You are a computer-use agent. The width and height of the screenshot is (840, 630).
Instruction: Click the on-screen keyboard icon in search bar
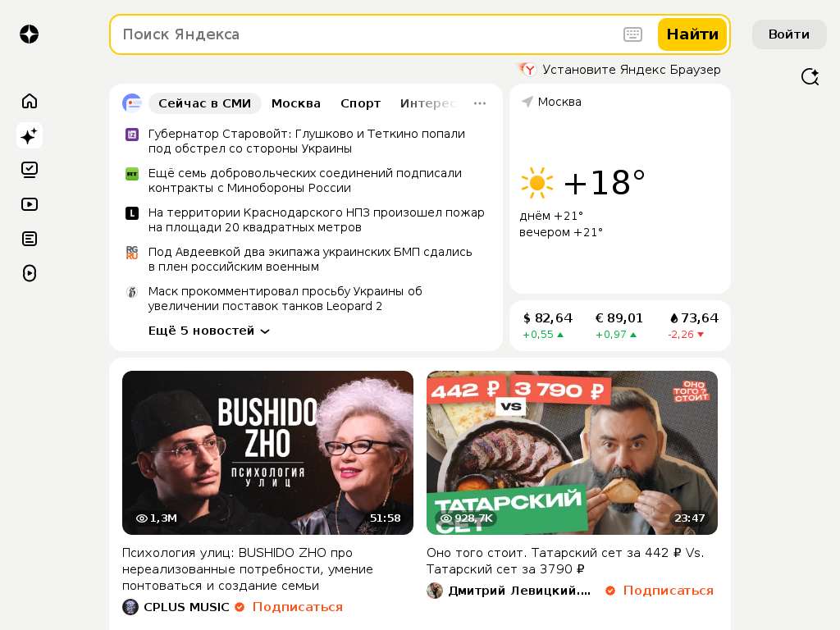point(632,34)
